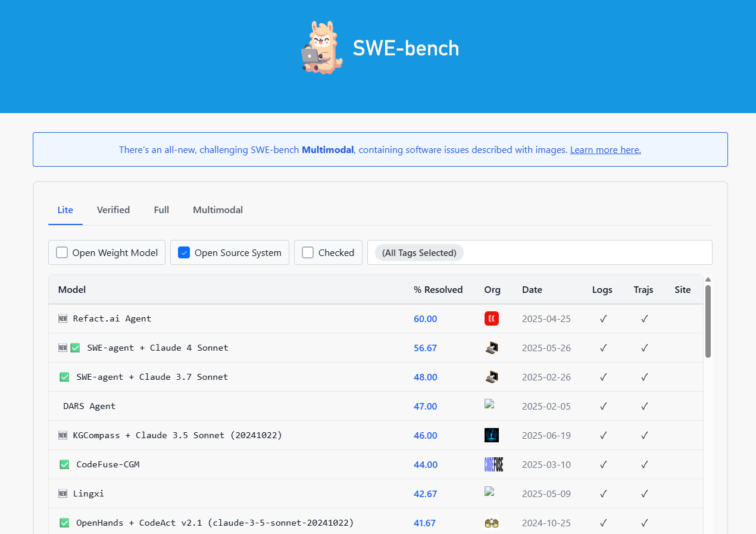Click green checked badge beside OpenHands + CodeAct

coord(64,523)
